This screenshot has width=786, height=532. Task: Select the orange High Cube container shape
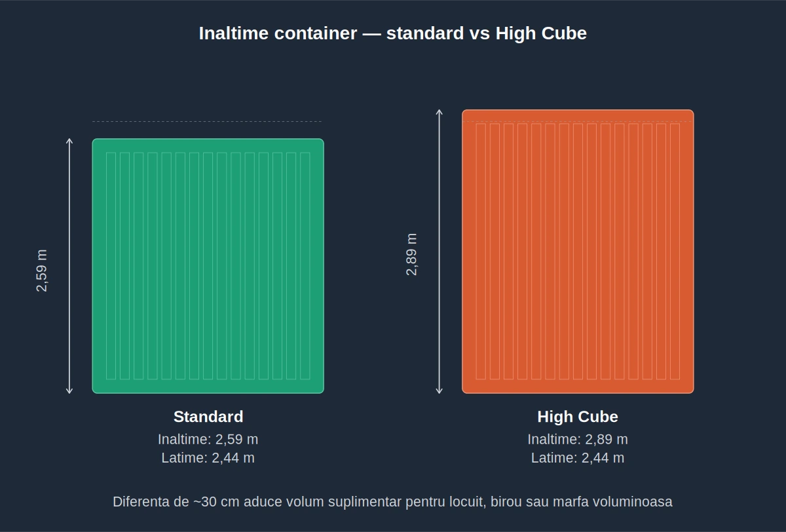[578, 252]
